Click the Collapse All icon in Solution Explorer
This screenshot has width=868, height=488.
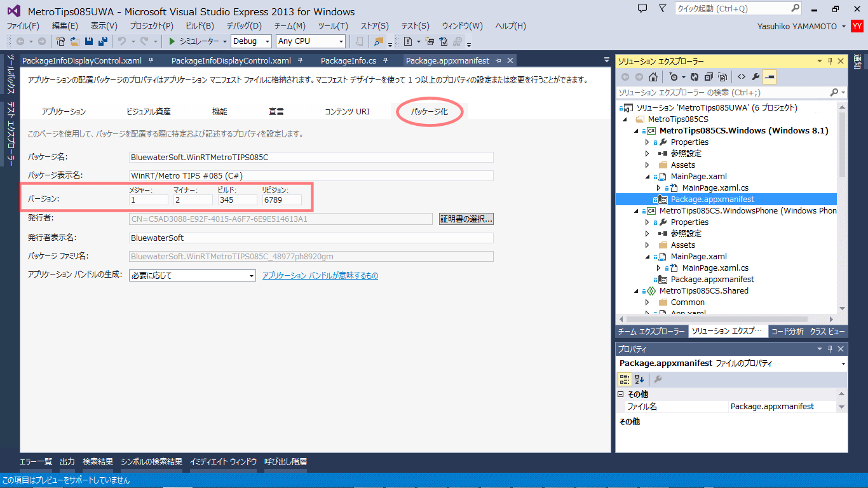coord(709,77)
